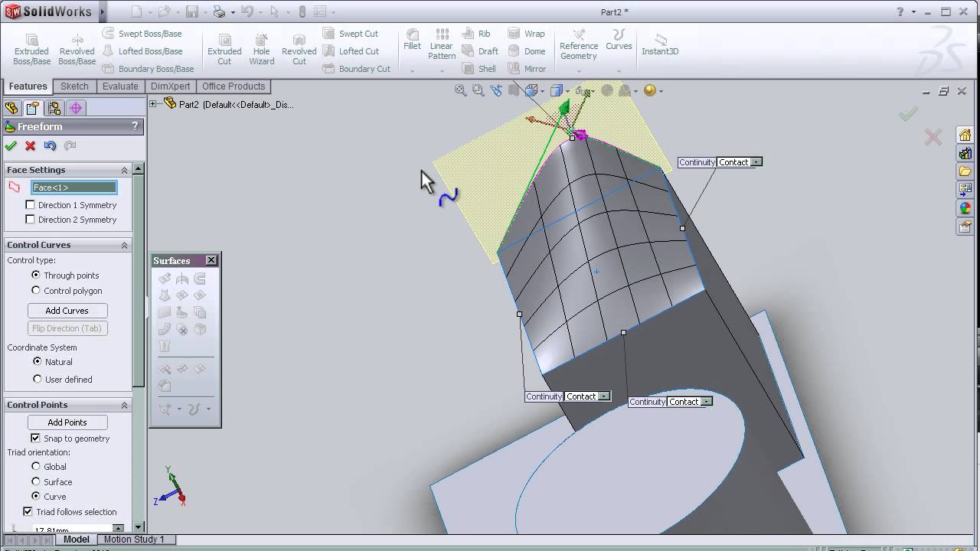Expand the Fillet dropdown arrow

412,71
